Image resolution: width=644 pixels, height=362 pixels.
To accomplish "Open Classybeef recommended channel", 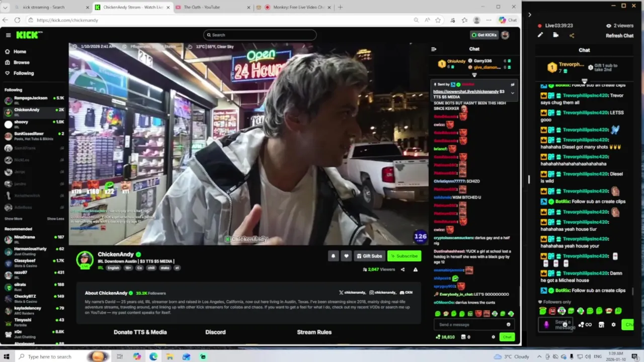I will [x=34, y=262].
